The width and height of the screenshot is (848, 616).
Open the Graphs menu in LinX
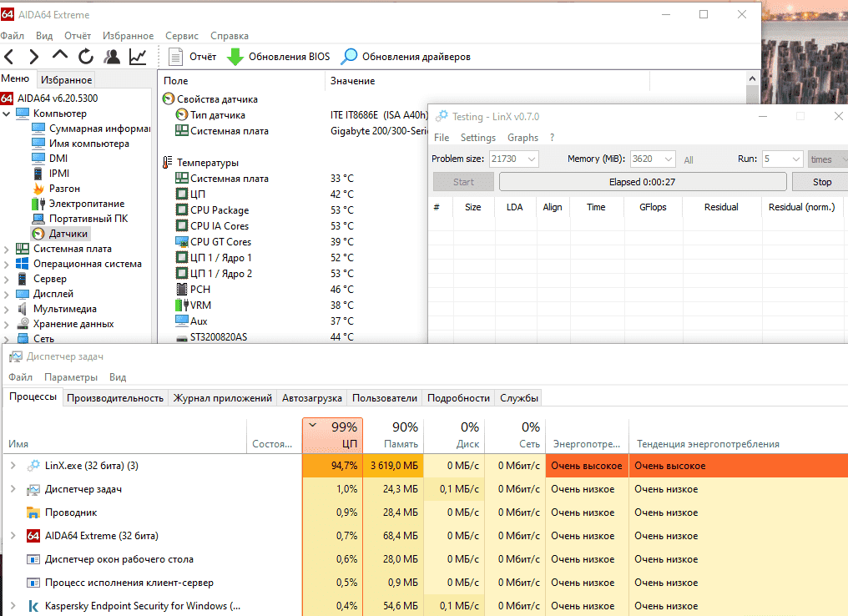tap(522, 138)
